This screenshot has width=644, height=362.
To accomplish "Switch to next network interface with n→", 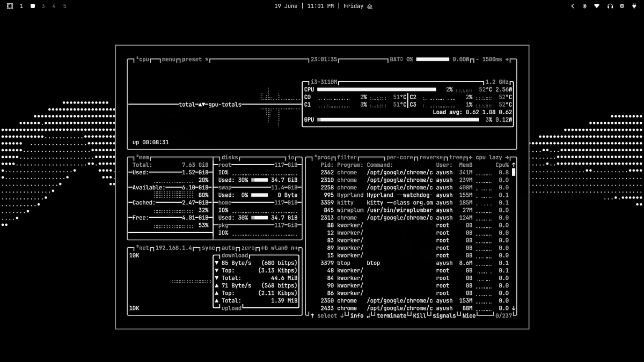I will [x=295, y=248].
